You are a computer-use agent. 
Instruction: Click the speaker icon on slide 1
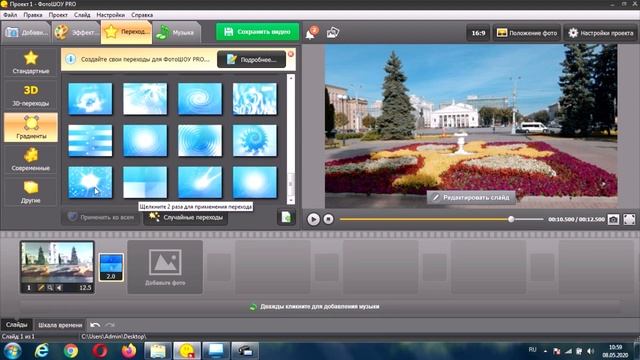[x=59, y=288]
